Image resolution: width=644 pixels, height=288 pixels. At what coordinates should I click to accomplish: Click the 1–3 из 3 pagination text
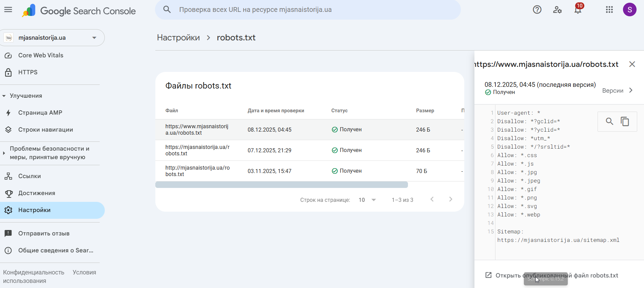point(403,200)
